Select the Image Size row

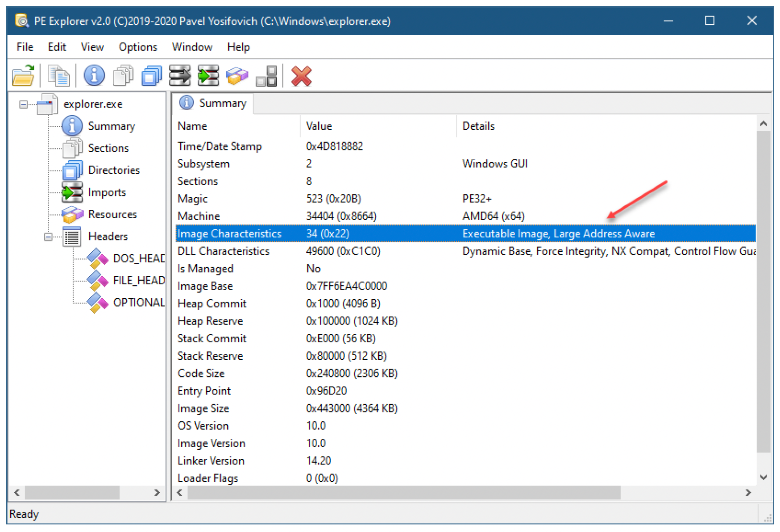point(465,408)
